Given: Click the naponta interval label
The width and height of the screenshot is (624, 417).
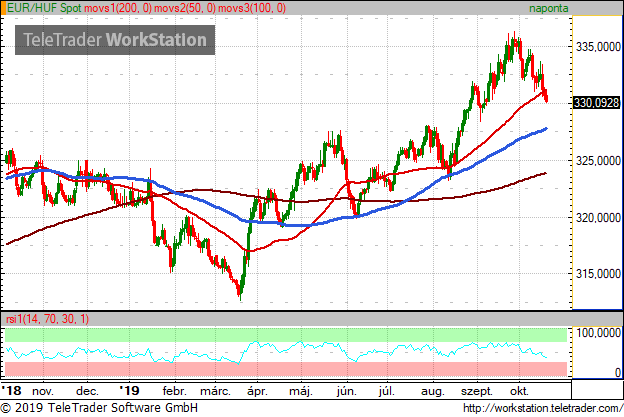Looking at the screenshot, I should [548, 8].
